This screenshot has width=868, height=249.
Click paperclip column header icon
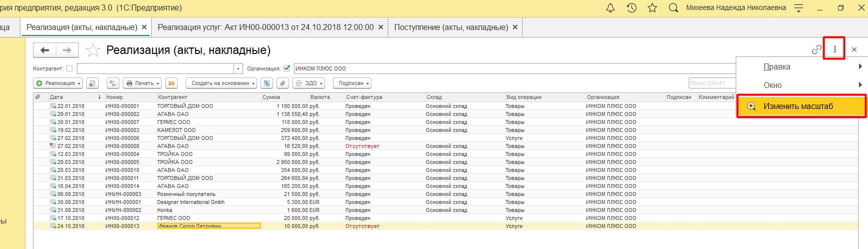(x=38, y=97)
